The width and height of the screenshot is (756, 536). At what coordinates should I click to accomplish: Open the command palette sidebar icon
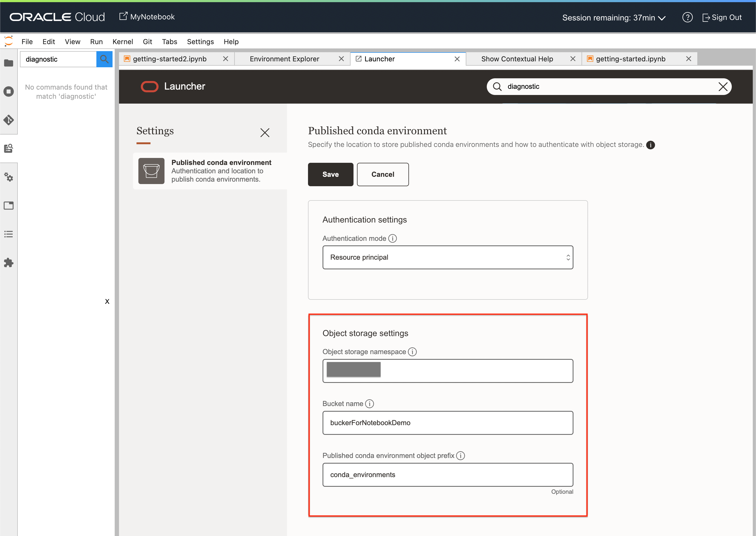click(9, 149)
